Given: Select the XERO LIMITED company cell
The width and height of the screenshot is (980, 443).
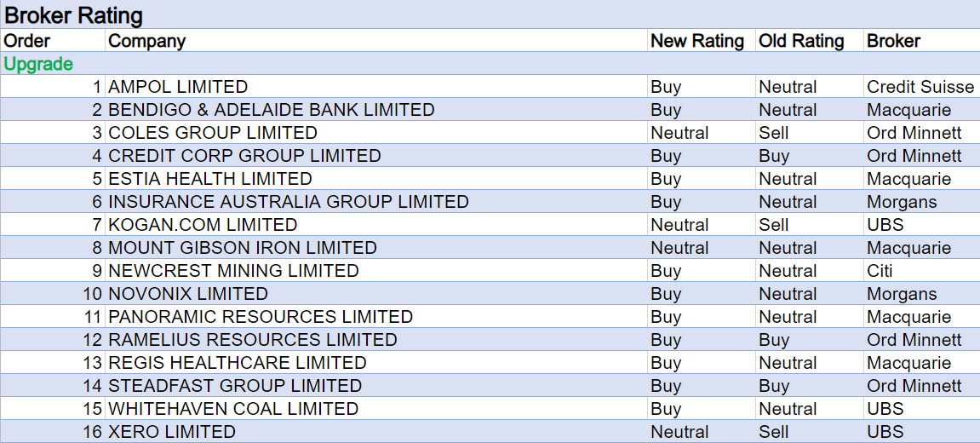Looking at the screenshot, I should point(172,432).
